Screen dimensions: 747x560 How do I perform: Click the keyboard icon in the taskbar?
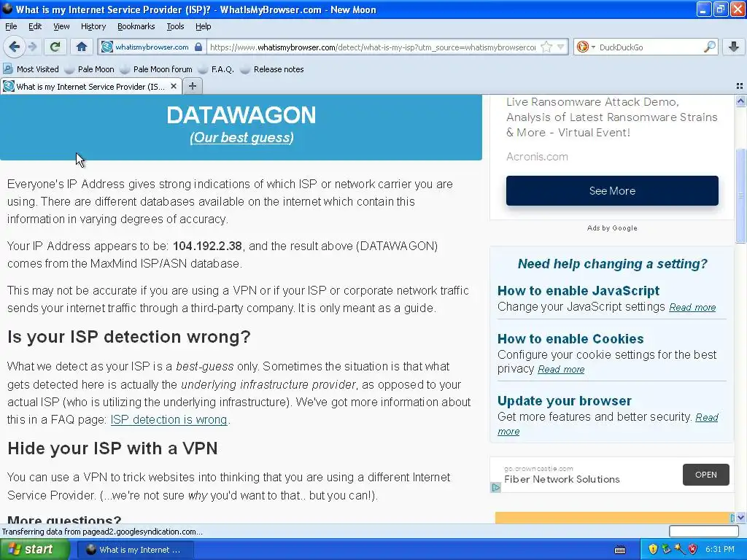pos(620,550)
